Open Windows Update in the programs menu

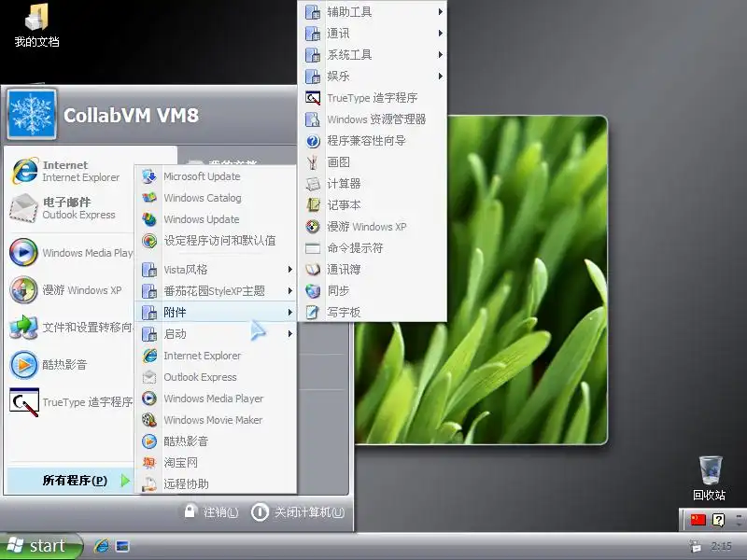tap(216, 219)
